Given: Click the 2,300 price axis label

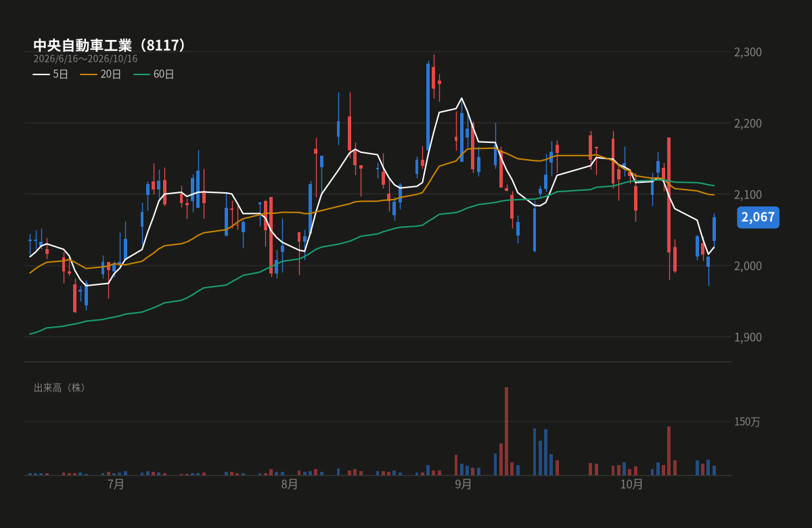Looking at the screenshot, I should [x=748, y=52].
